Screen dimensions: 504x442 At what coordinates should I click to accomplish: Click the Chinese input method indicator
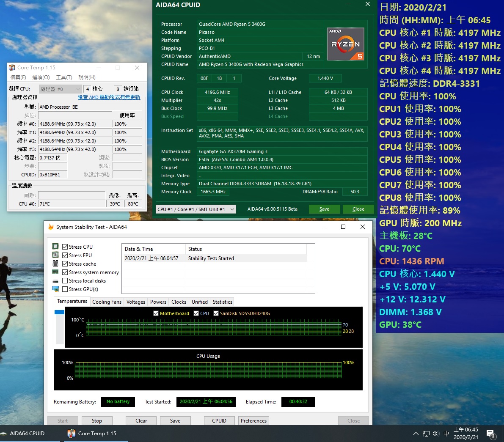click(446, 434)
